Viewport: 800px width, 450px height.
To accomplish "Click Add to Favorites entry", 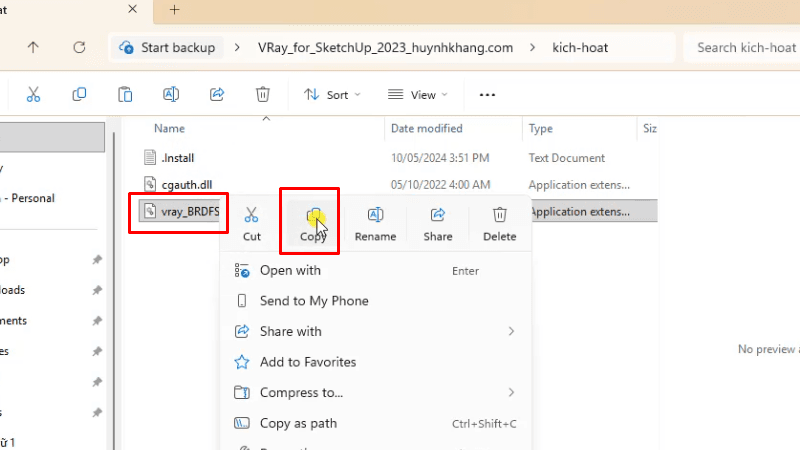I will coord(376,362).
